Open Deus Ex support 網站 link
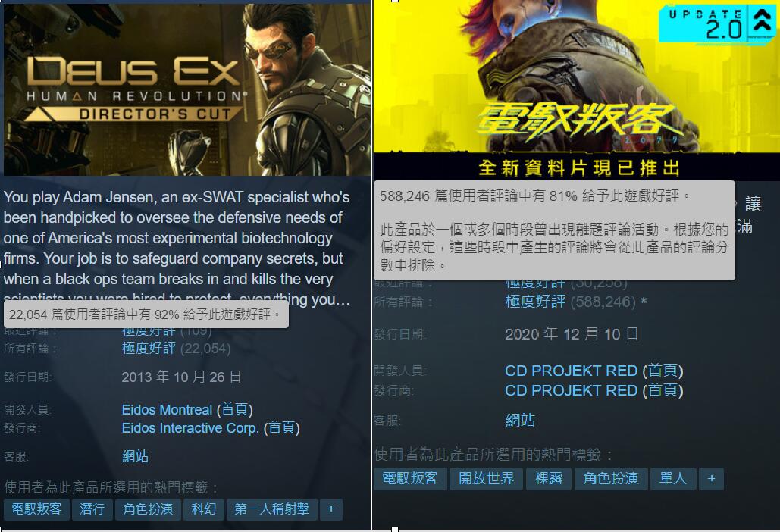Image resolution: width=780 pixels, height=532 pixels. click(x=135, y=456)
